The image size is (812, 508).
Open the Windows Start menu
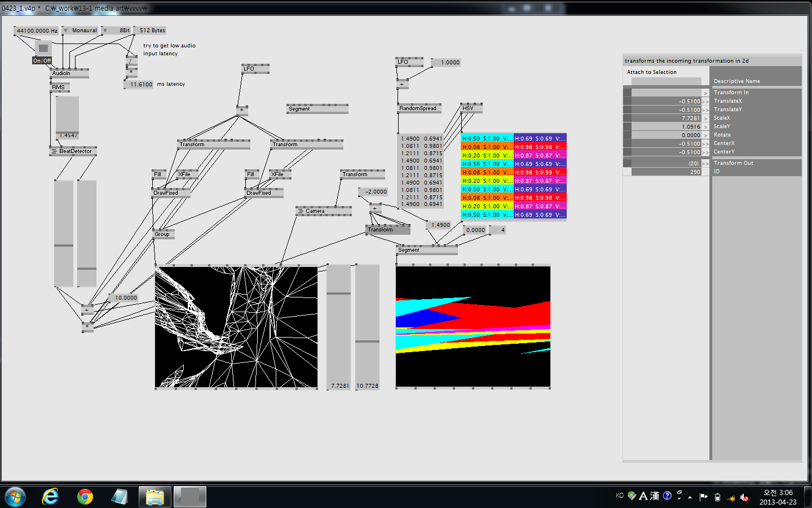click(15, 497)
